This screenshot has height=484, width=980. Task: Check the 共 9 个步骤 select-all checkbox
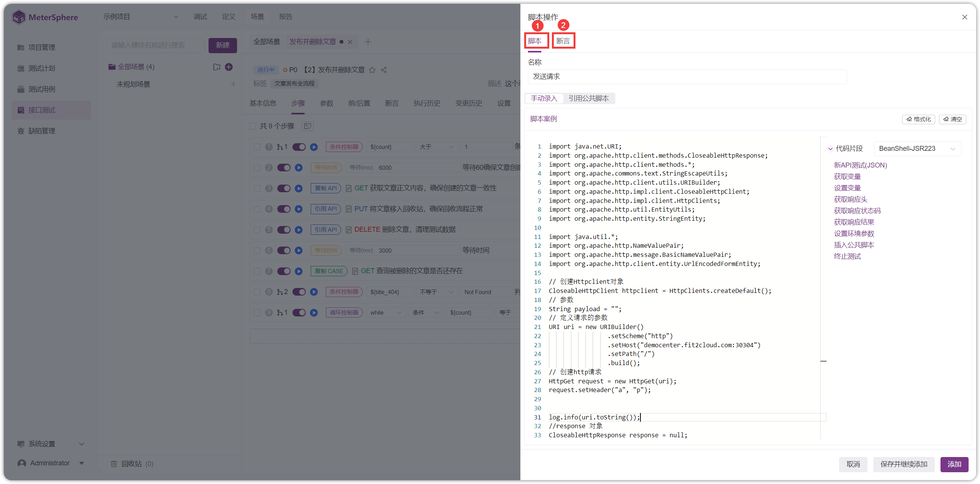click(x=253, y=126)
